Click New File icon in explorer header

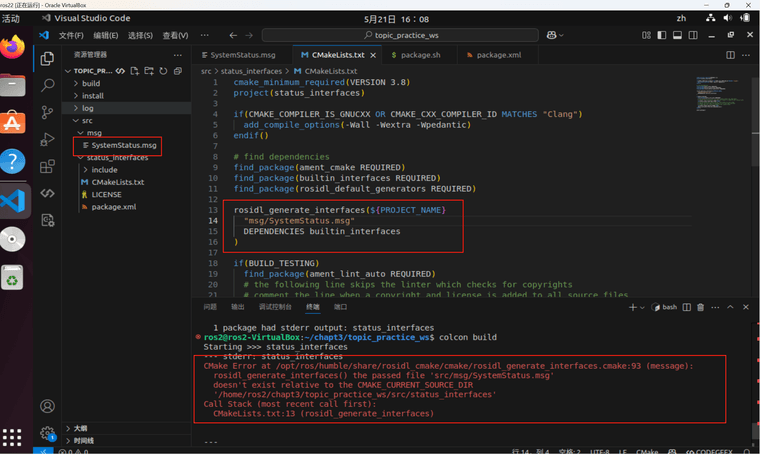click(x=135, y=71)
